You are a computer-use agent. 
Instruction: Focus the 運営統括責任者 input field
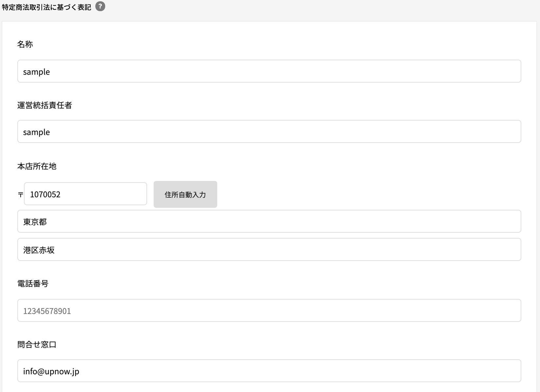click(269, 131)
